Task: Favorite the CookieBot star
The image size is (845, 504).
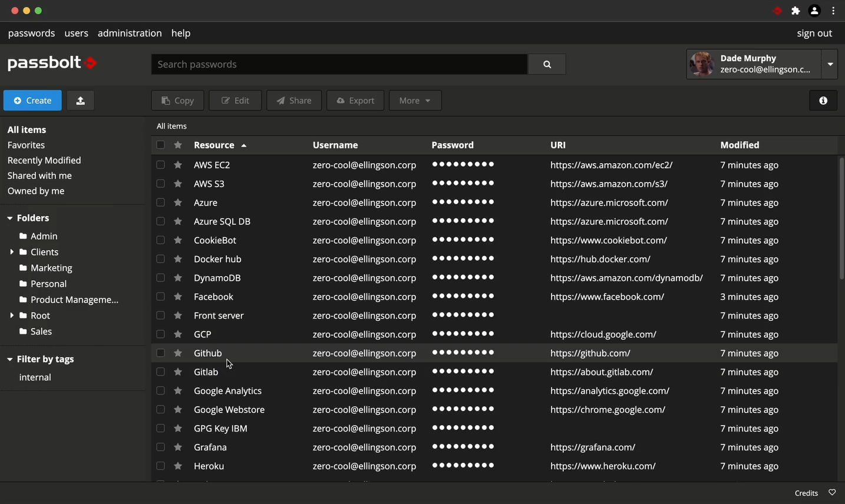Action: [x=178, y=240]
